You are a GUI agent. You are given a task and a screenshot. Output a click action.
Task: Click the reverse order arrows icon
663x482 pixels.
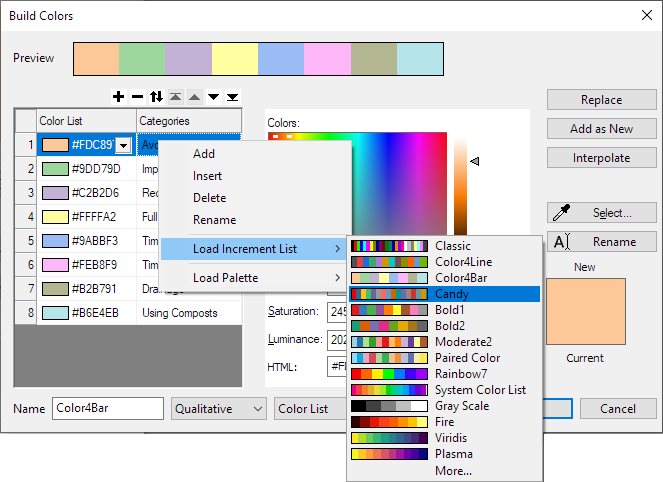(x=156, y=97)
